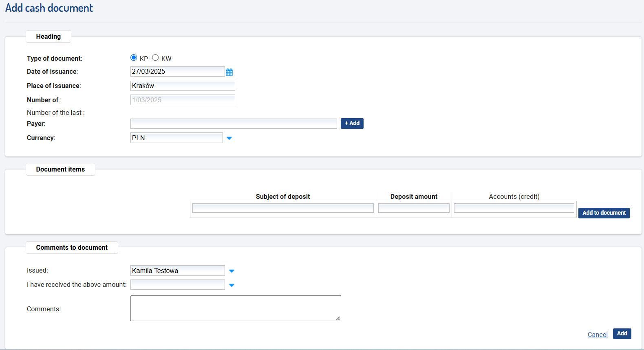Click the Accounts (credit) input field

(514, 208)
